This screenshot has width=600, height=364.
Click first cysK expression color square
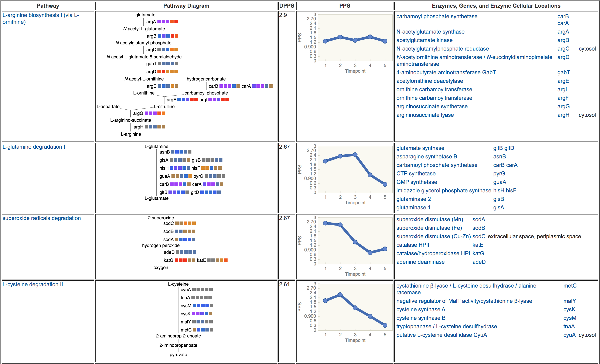[x=194, y=314]
